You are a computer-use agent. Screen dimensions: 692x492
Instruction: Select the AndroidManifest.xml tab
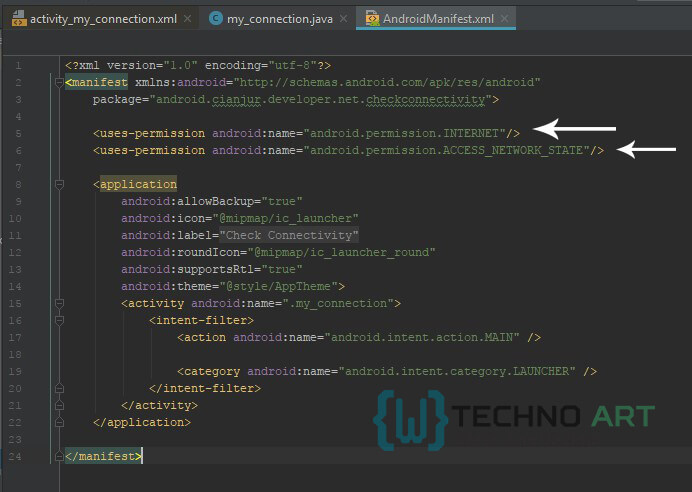coord(438,19)
